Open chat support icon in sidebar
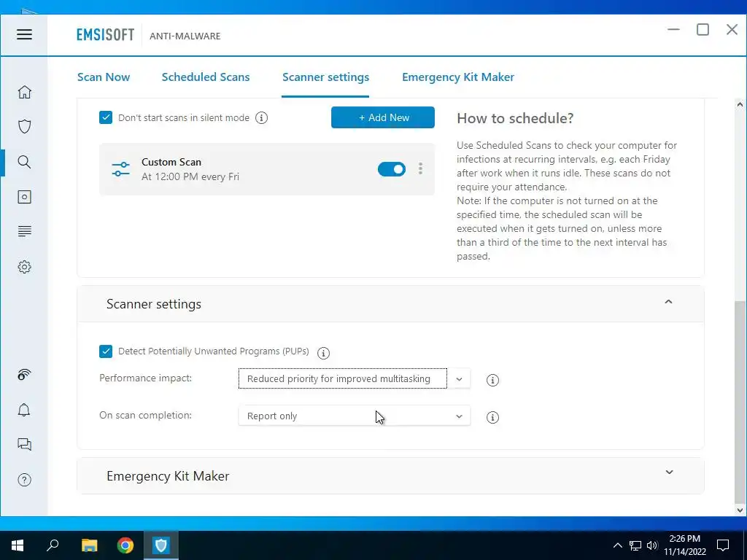 point(24,444)
